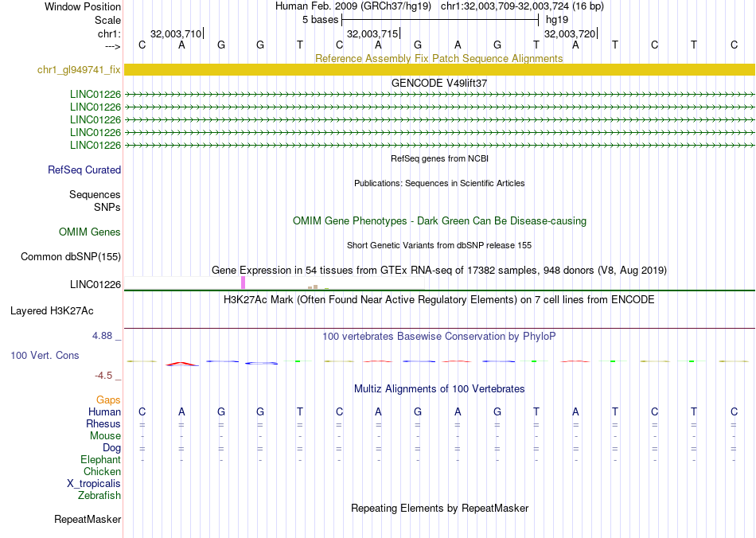756x538 pixels.
Task: Click the RefSeq genes from NCBI title
Action: 440,158
